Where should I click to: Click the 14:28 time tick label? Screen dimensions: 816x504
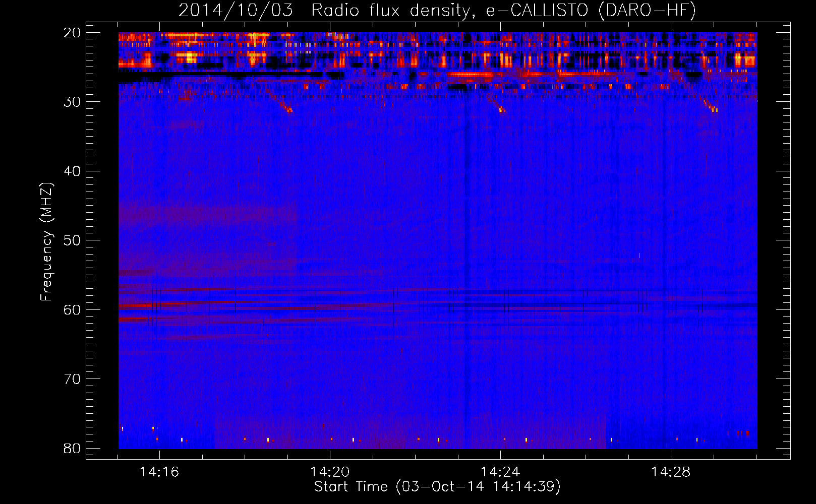(x=671, y=472)
